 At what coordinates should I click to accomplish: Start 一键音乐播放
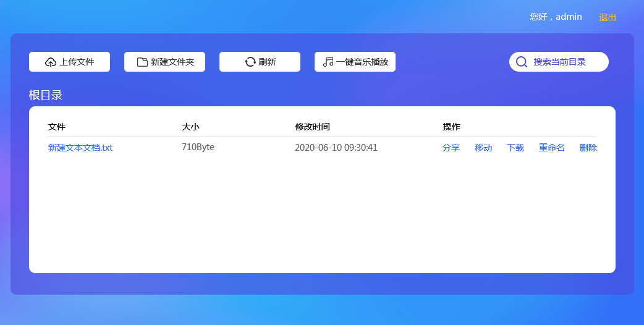coord(355,62)
